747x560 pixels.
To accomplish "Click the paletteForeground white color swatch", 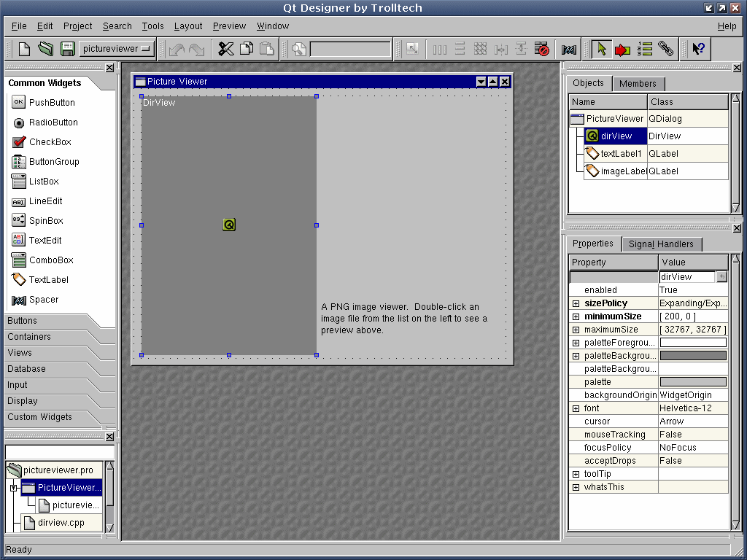I will tap(693, 343).
